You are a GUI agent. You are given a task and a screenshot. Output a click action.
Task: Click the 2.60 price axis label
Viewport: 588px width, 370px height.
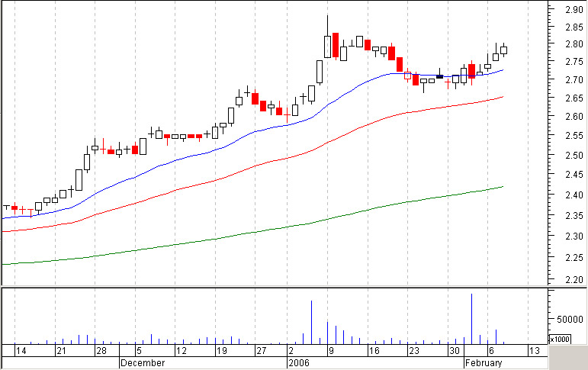click(x=574, y=116)
